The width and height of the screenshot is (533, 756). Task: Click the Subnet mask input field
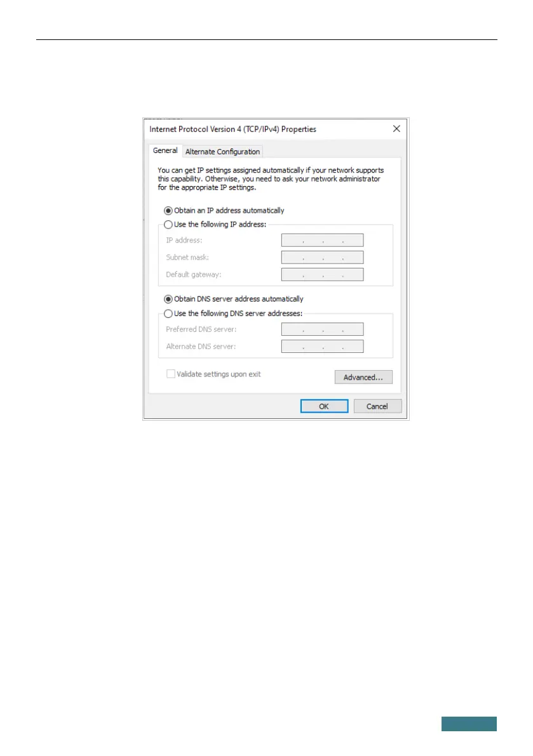click(x=322, y=258)
